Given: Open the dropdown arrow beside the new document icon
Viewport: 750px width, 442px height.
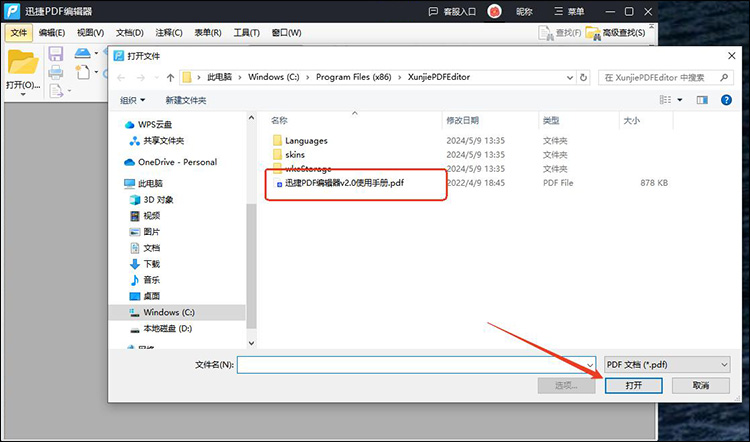Looking at the screenshot, I should [x=96, y=72].
